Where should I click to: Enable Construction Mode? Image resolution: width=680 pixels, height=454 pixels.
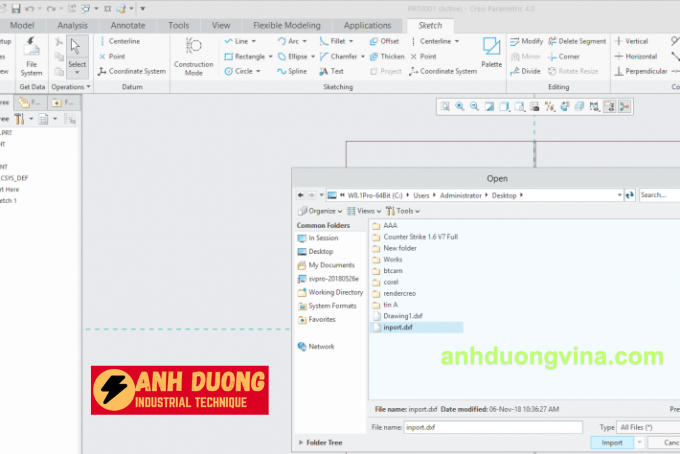click(x=193, y=55)
